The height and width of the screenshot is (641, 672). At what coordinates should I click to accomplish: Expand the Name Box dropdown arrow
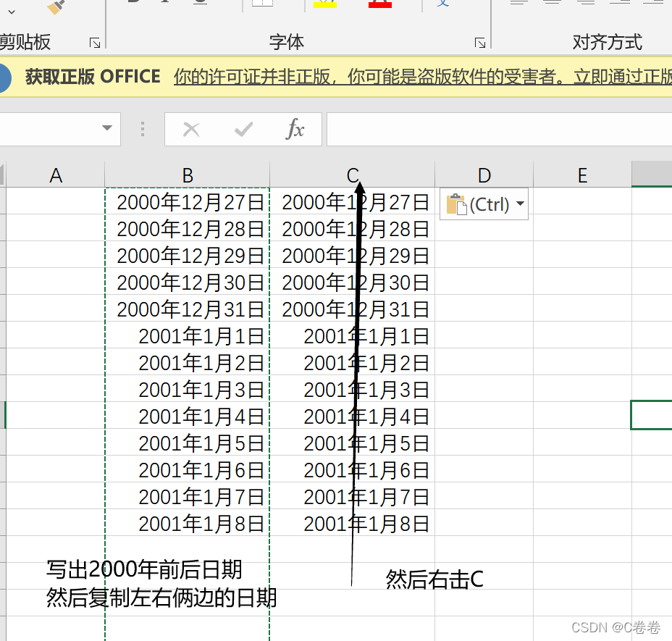[107, 127]
